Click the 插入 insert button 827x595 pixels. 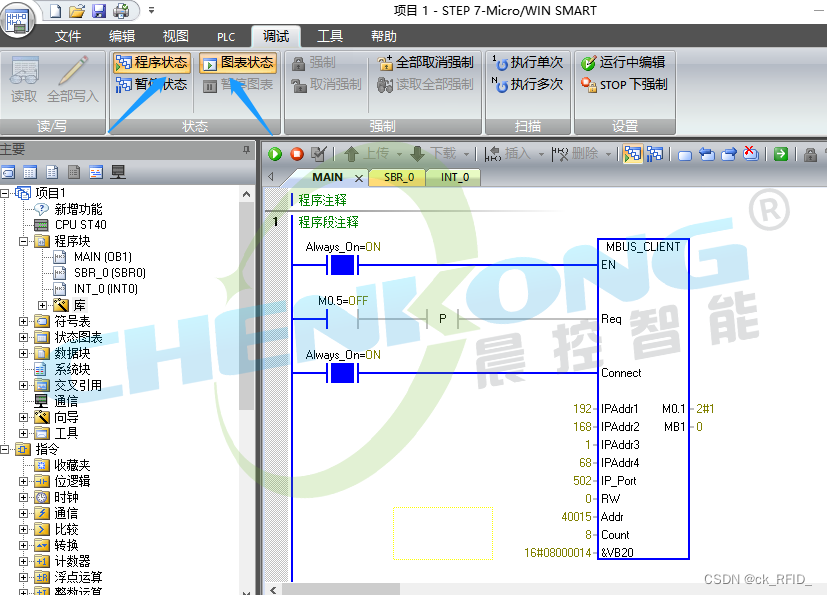coord(507,153)
